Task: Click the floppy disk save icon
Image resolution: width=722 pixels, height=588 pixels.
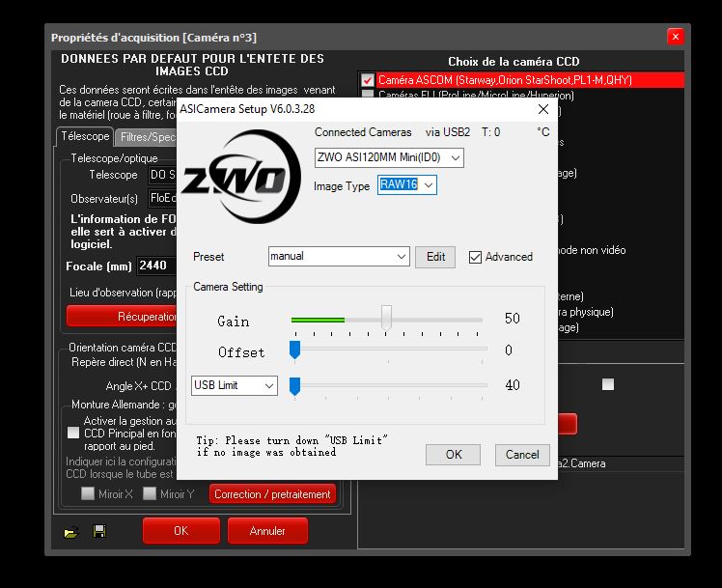Action: (x=98, y=531)
